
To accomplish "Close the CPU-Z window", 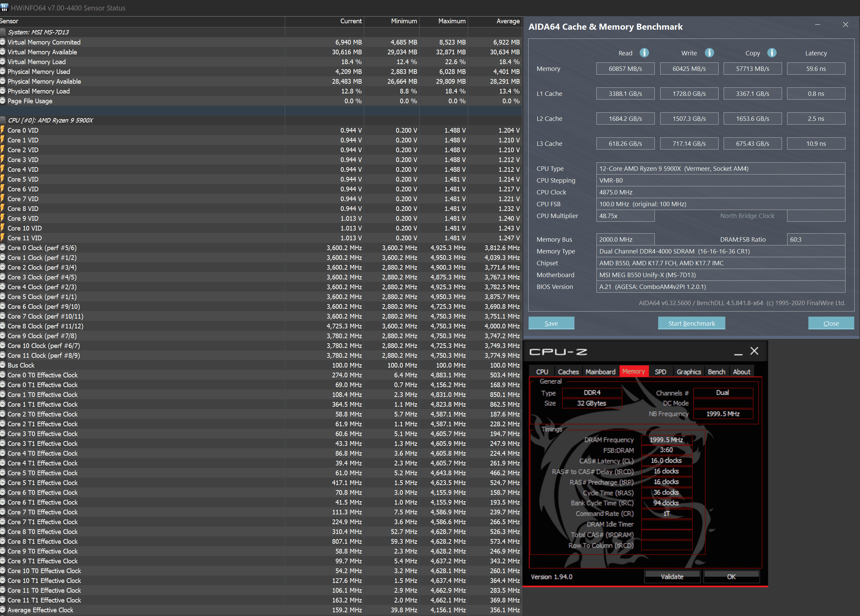I will [754, 351].
